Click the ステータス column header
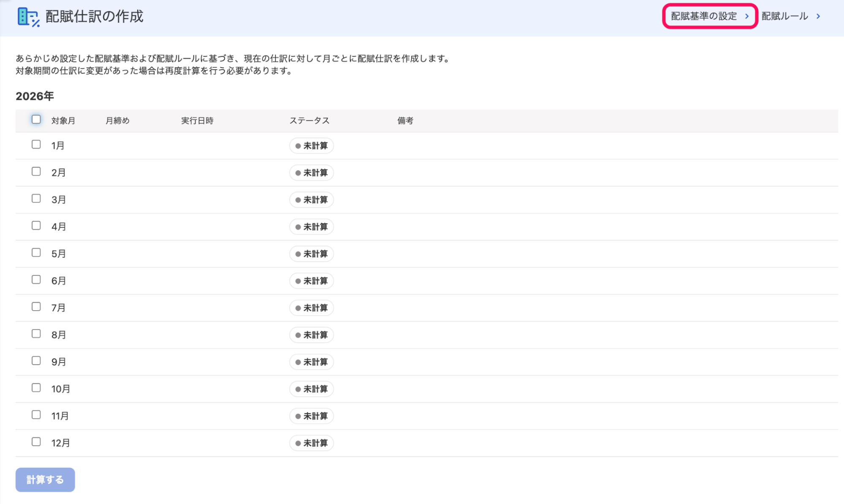 (309, 121)
